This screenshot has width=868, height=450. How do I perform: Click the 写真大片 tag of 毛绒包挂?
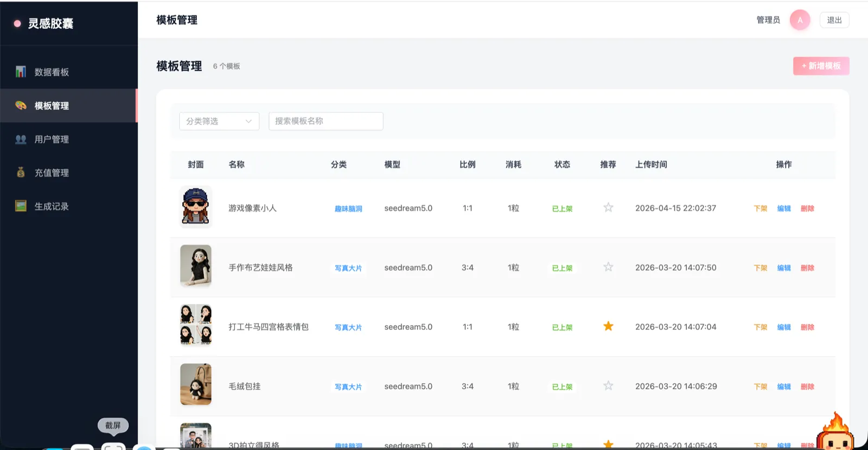click(348, 387)
